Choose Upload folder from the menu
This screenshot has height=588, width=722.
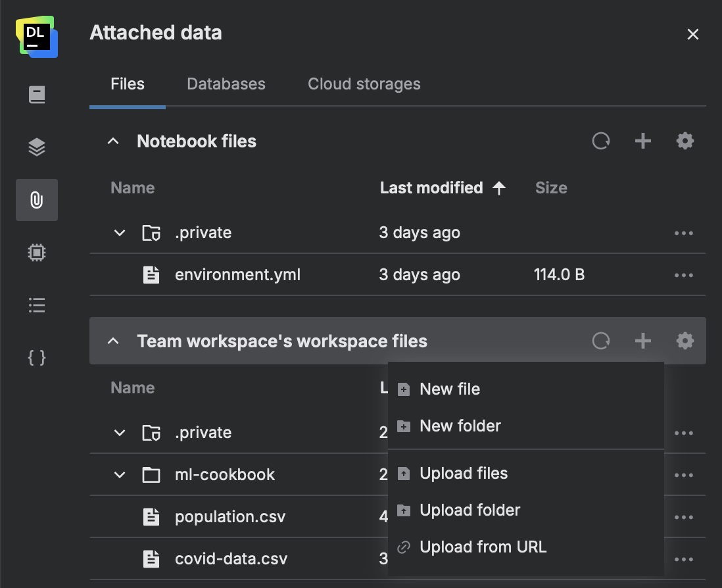[526, 510]
